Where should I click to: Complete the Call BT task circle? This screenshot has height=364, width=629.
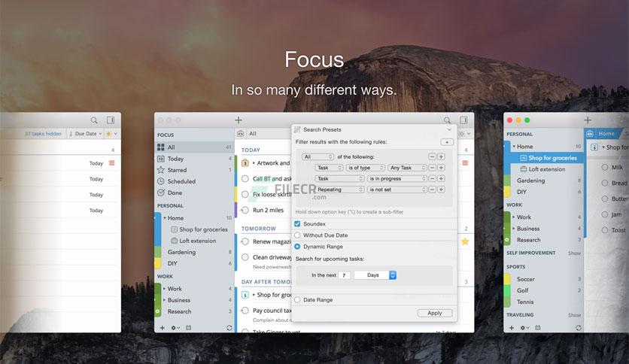(x=245, y=179)
